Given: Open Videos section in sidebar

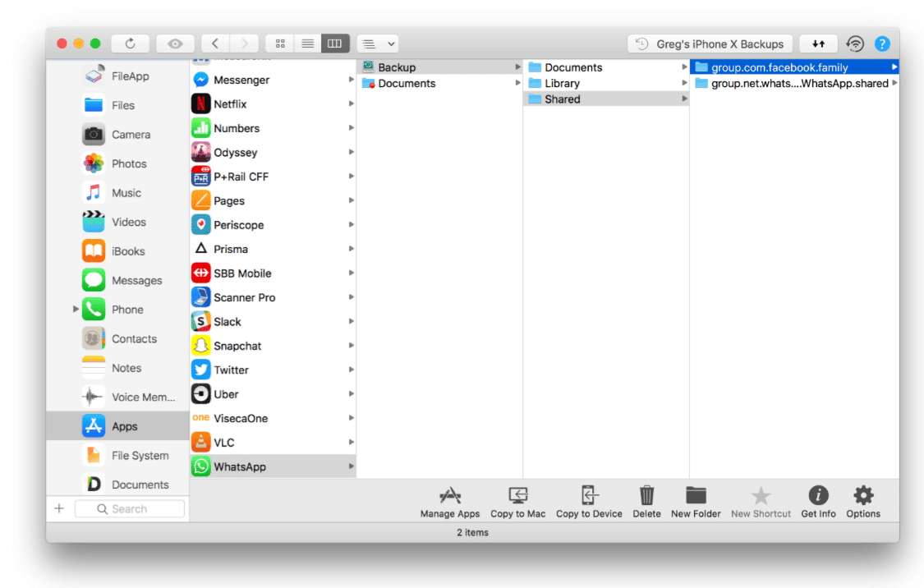Looking at the screenshot, I should [x=117, y=222].
